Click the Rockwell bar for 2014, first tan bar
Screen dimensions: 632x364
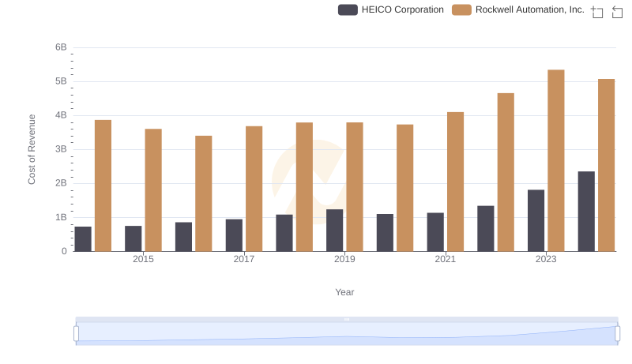103,186
